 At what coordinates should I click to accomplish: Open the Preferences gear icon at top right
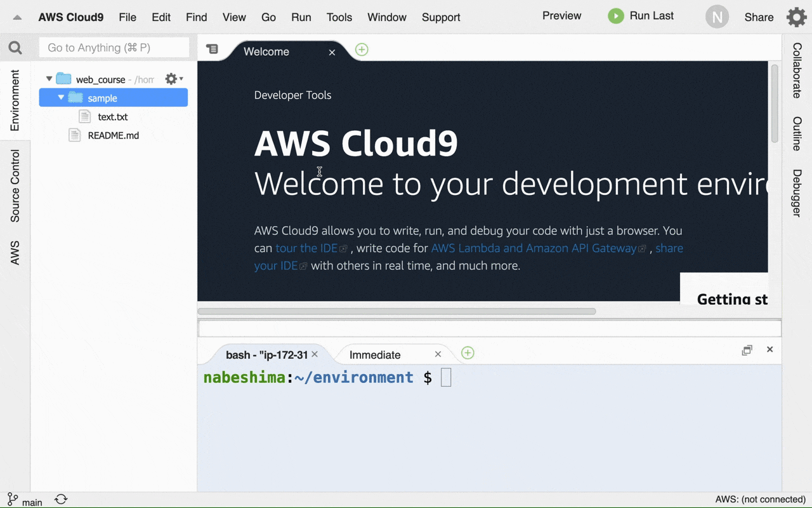pos(797,17)
